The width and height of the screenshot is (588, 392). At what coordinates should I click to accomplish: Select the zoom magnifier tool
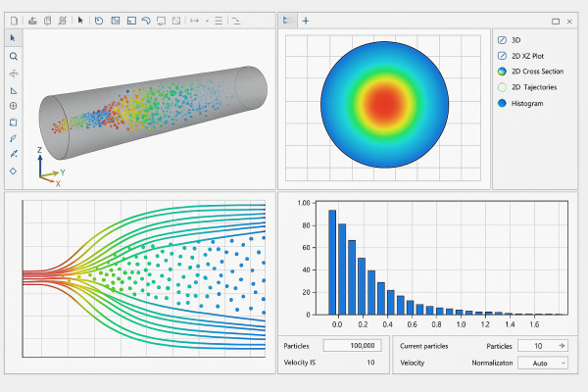point(13,56)
